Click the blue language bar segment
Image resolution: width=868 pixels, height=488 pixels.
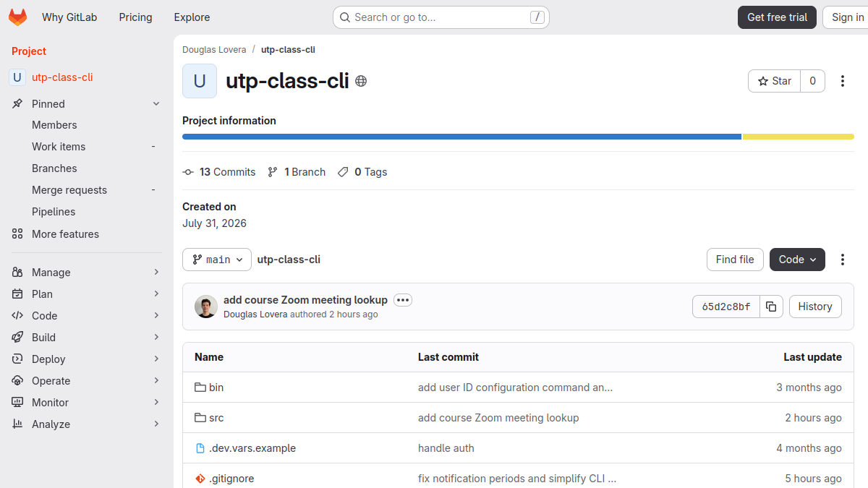[x=461, y=137]
